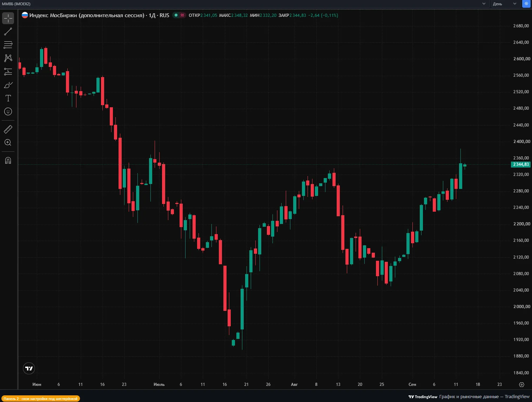Click the pink approximate-data indicator icon
The height and width of the screenshot is (402, 532).
click(x=182, y=15)
